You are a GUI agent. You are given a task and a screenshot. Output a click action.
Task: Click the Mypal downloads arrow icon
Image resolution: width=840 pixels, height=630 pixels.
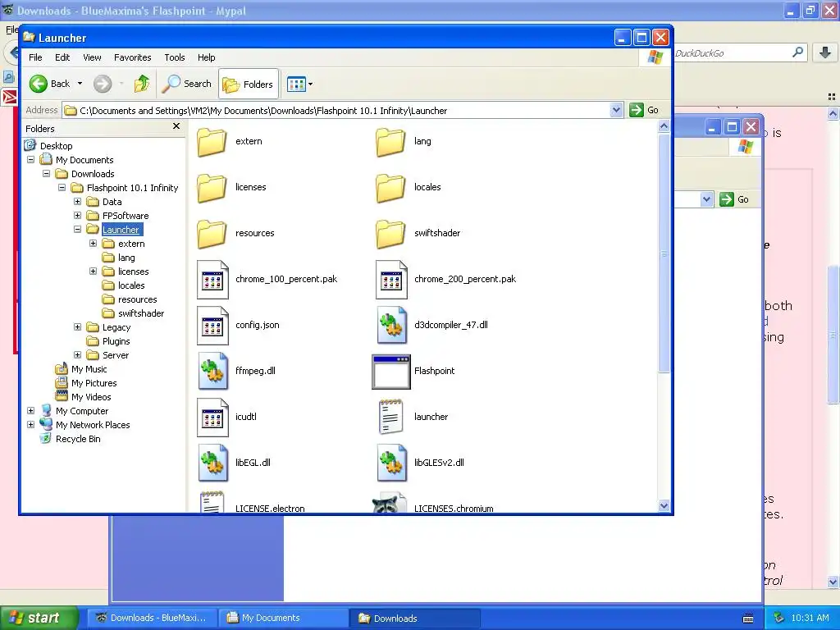click(825, 52)
